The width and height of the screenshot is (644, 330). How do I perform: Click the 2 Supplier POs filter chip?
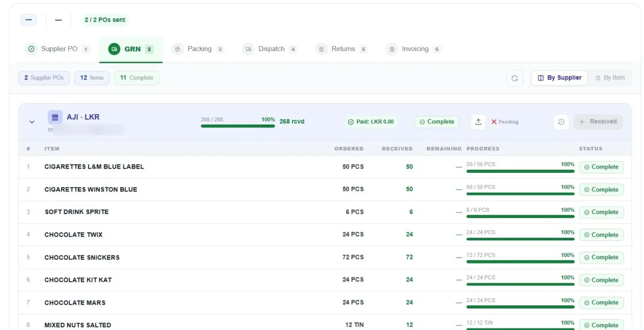click(44, 78)
